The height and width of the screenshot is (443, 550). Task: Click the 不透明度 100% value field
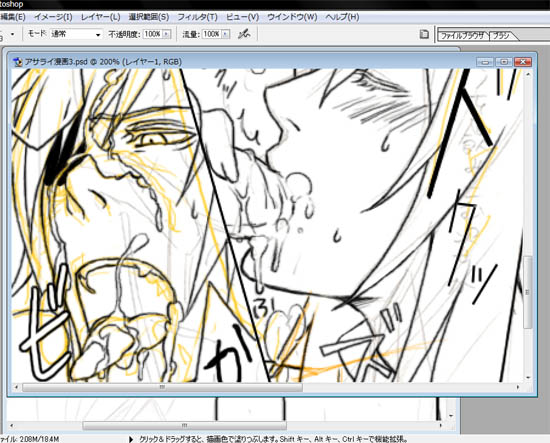click(x=153, y=34)
